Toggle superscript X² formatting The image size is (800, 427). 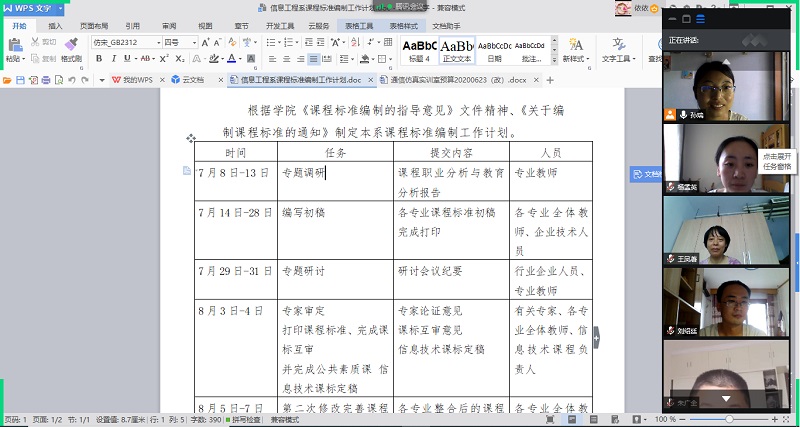pyautogui.click(x=164, y=59)
